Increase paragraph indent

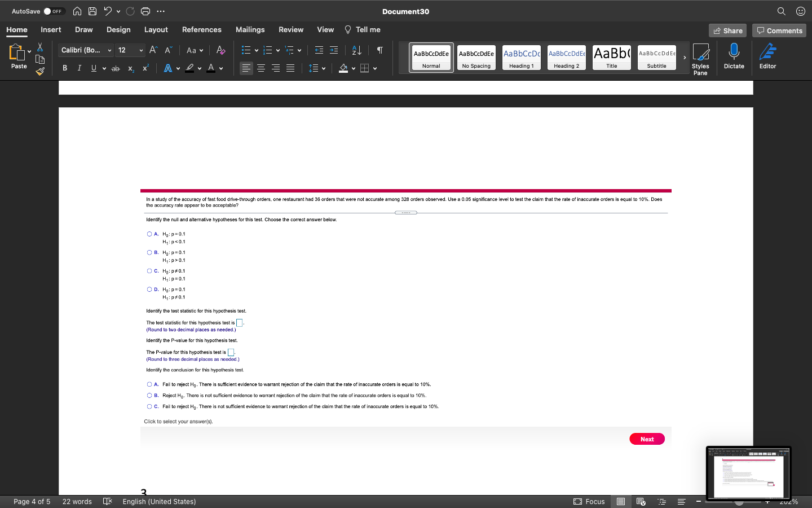coord(334,50)
